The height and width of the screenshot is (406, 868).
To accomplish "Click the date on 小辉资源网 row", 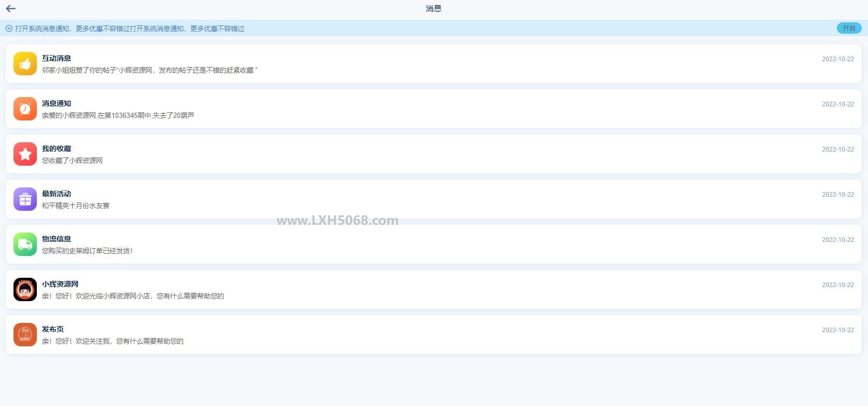I will pos(837,285).
